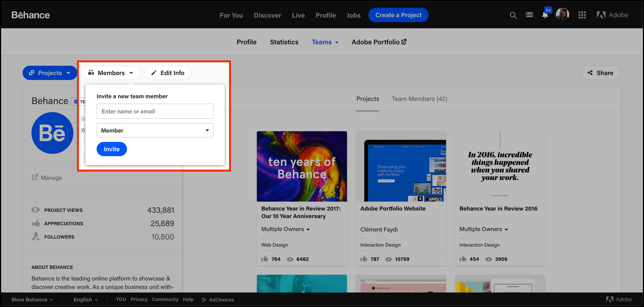Click the eye icon beside 3906
This screenshot has width=644, height=307.
tap(488, 259)
